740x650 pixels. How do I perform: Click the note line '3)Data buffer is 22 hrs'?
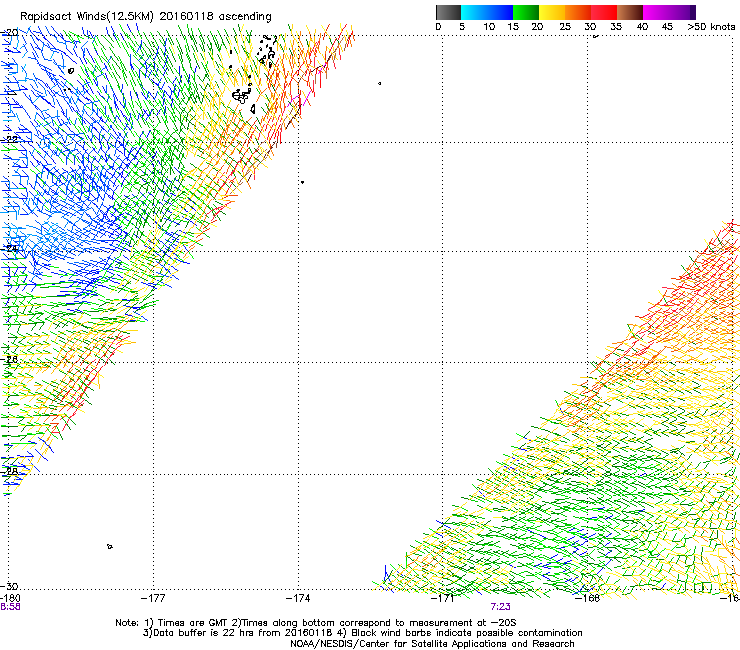[x=362, y=633]
